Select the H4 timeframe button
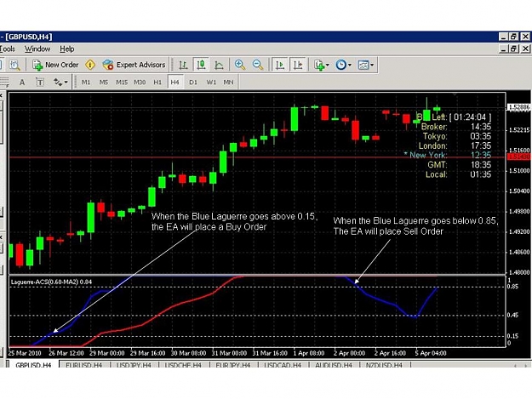Image resolution: width=532 pixels, height=399 pixels. [x=175, y=82]
